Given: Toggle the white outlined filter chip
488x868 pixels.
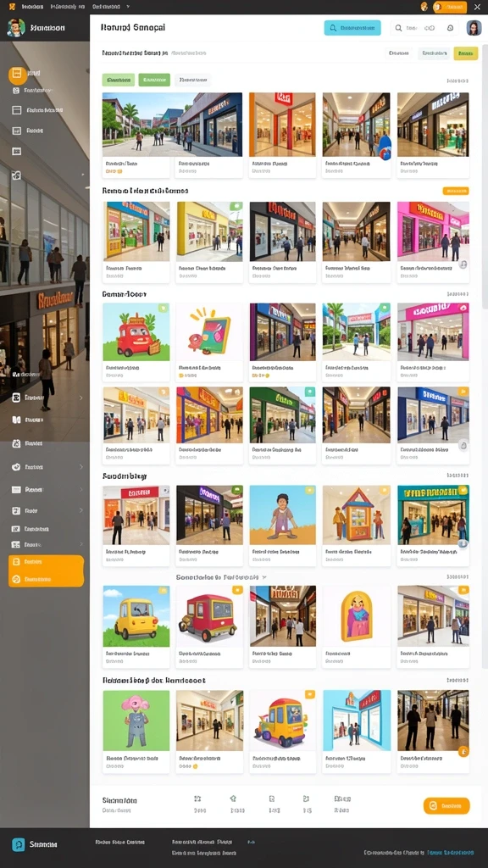Looking at the screenshot, I should (x=192, y=81).
